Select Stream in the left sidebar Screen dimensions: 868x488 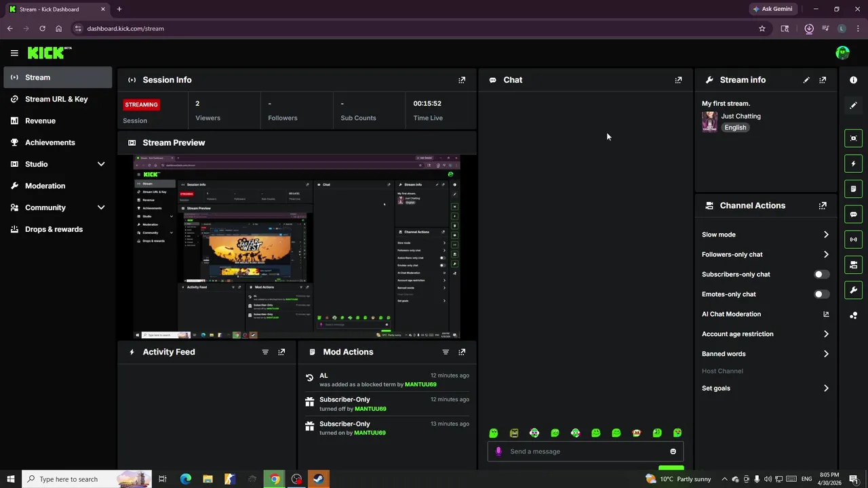coord(58,77)
